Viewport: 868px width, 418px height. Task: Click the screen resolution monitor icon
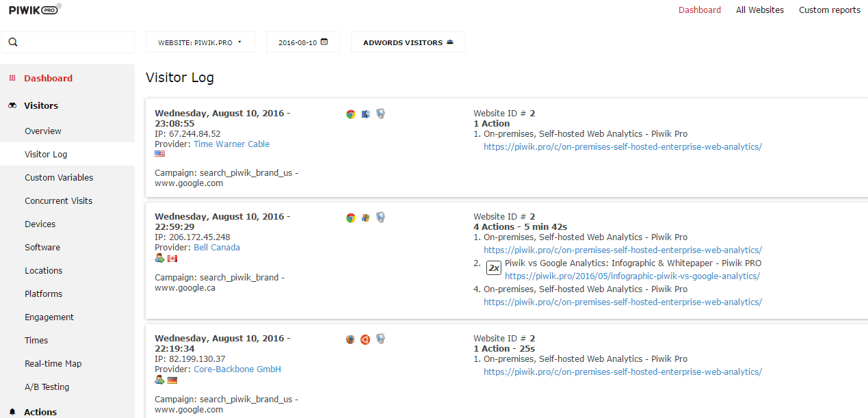click(x=380, y=114)
